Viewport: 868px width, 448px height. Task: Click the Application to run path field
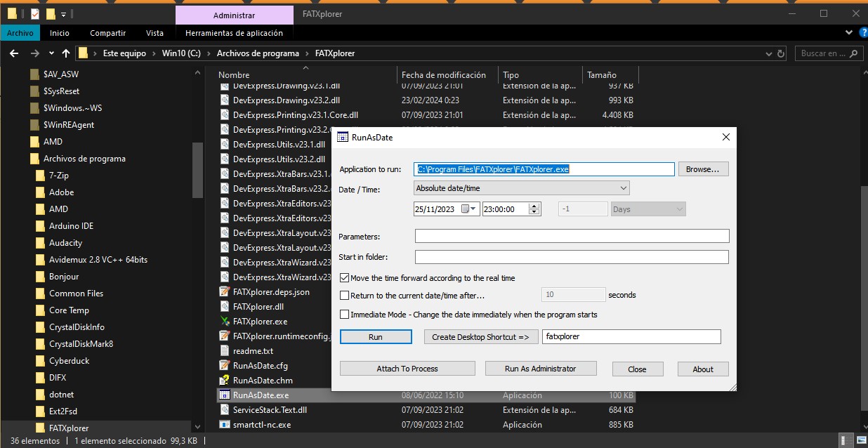[544, 169]
